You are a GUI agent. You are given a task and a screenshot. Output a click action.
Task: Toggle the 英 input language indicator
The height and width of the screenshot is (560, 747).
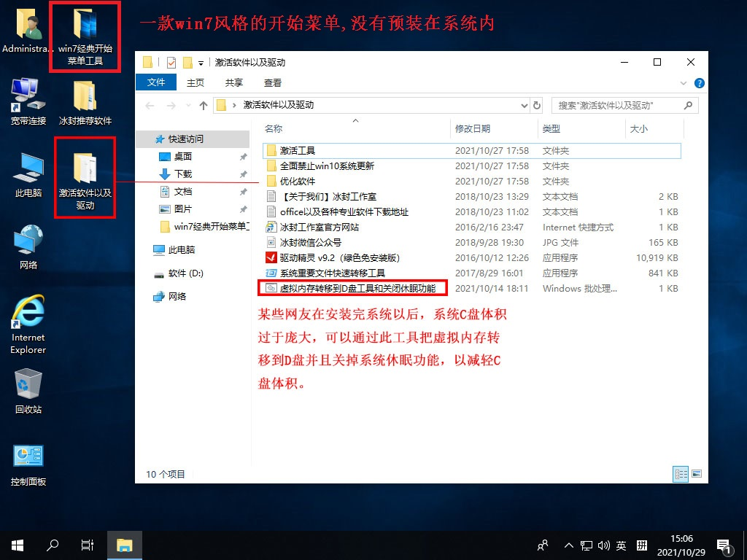point(621,545)
